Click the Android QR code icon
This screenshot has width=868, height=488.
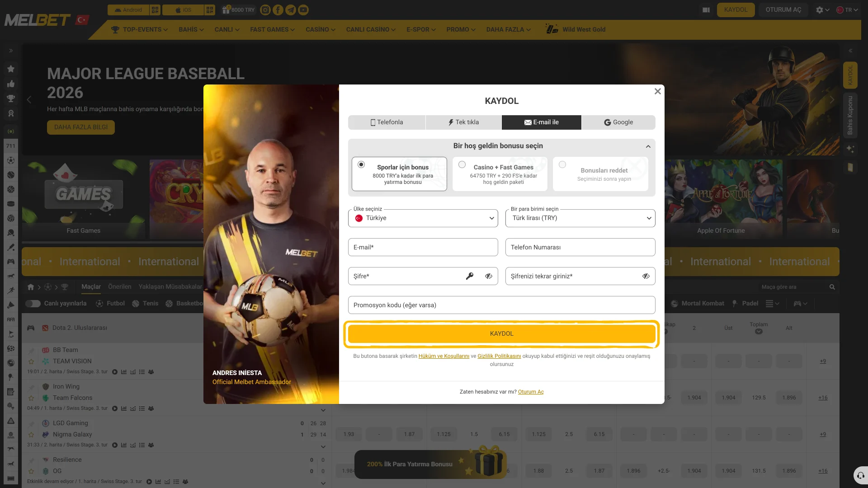(155, 10)
